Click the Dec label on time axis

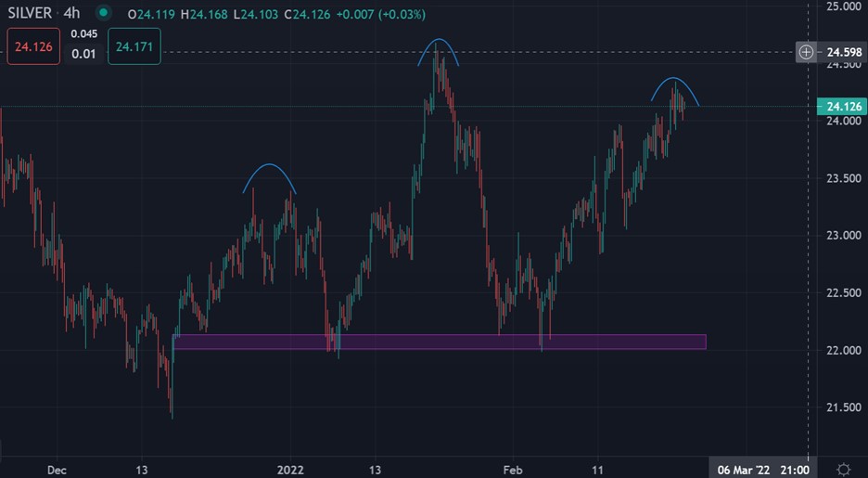coord(57,470)
